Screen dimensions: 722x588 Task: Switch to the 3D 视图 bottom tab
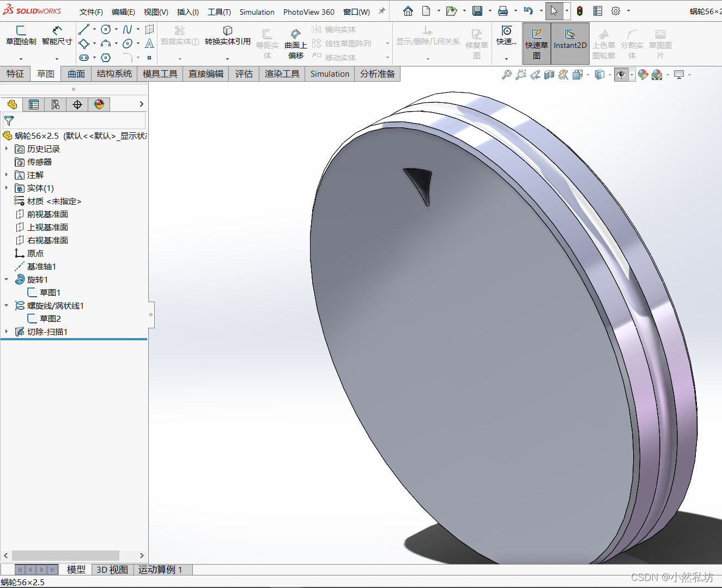(x=112, y=569)
